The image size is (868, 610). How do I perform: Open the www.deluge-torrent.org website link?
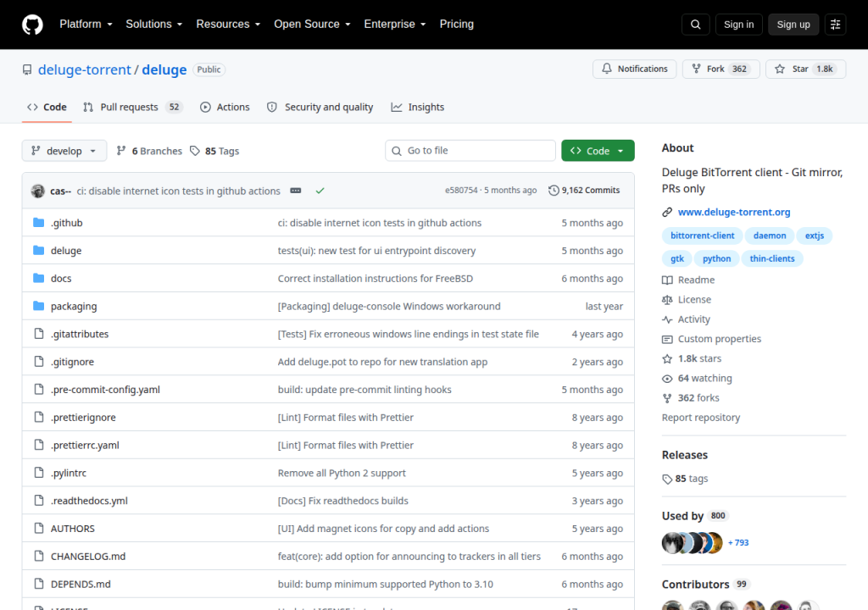[x=734, y=212]
